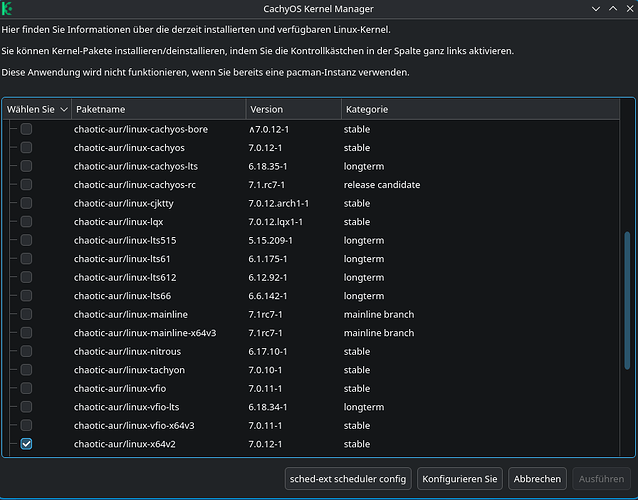
Task: Click version 6.18.35-1 cell
Action: point(268,166)
